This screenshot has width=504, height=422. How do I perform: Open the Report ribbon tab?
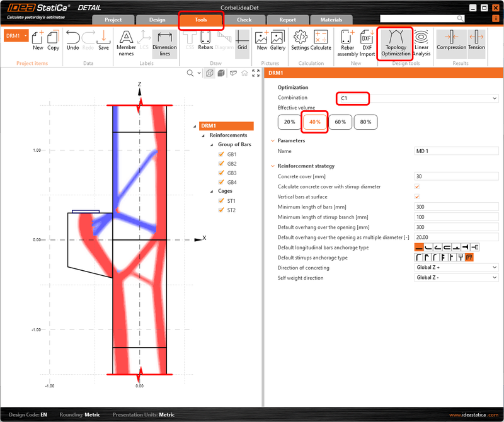(x=287, y=20)
